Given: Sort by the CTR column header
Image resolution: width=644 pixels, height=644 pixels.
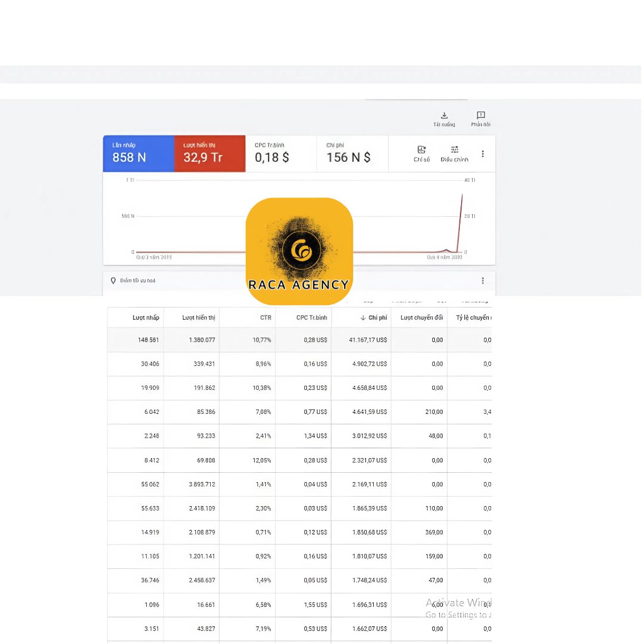Looking at the screenshot, I should [x=265, y=318].
